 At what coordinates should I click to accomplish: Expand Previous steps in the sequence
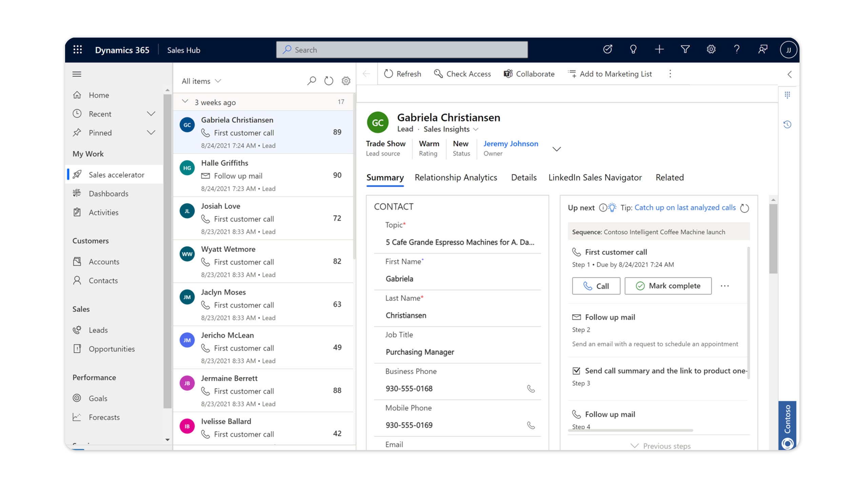(660, 446)
